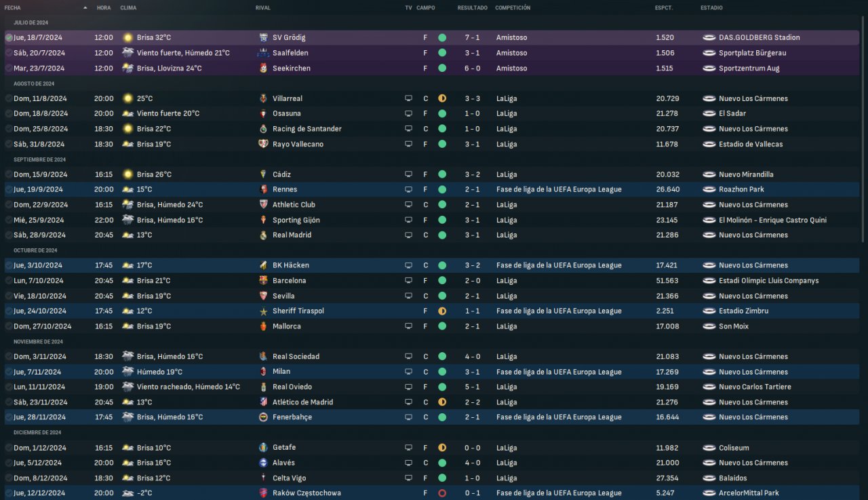The image size is (868, 500).
Task: Click the Real Madrid club badge
Action: click(x=264, y=235)
